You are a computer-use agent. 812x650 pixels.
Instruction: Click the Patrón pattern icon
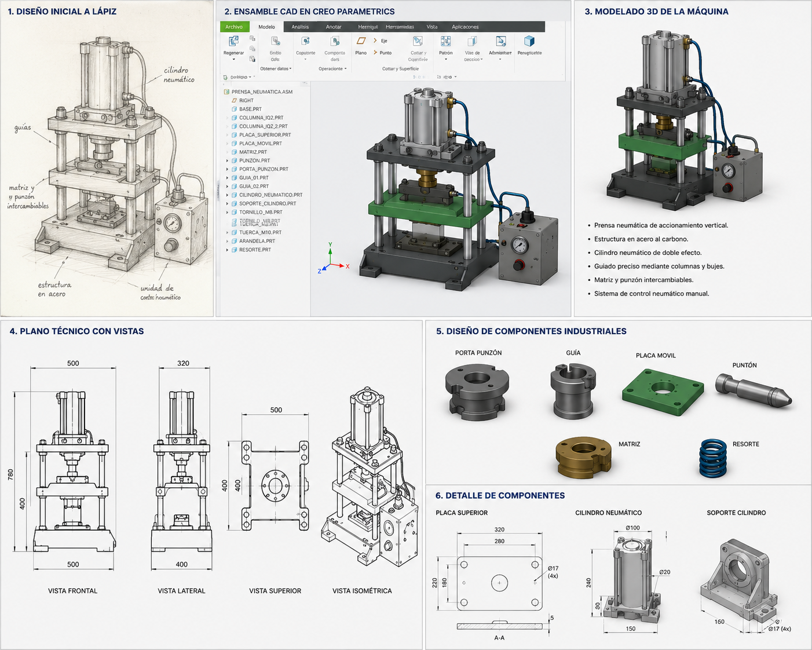[445, 41]
